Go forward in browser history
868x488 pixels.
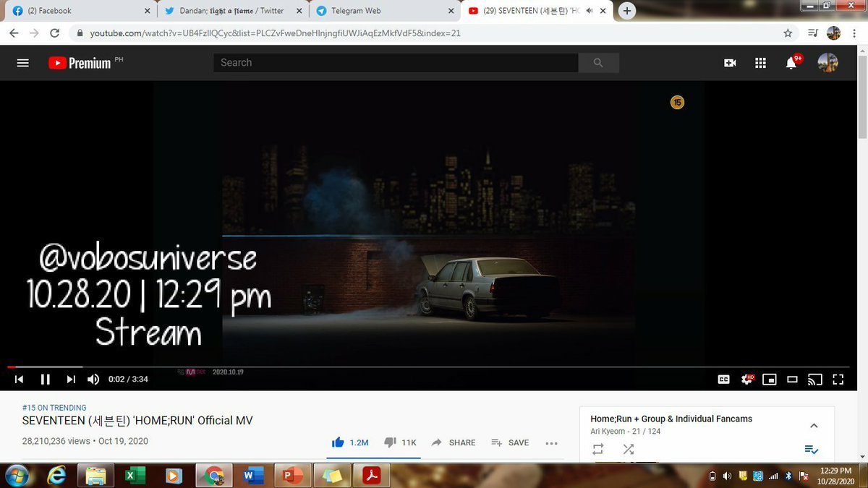point(34,33)
